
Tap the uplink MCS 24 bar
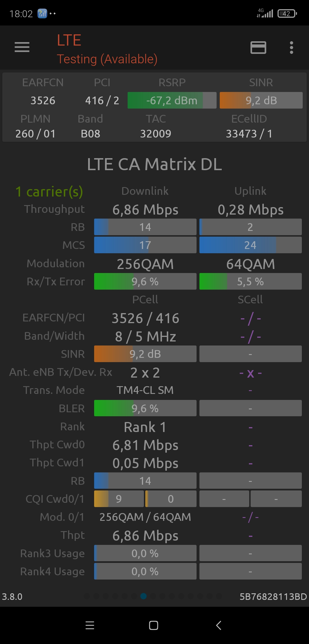pos(250,245)
